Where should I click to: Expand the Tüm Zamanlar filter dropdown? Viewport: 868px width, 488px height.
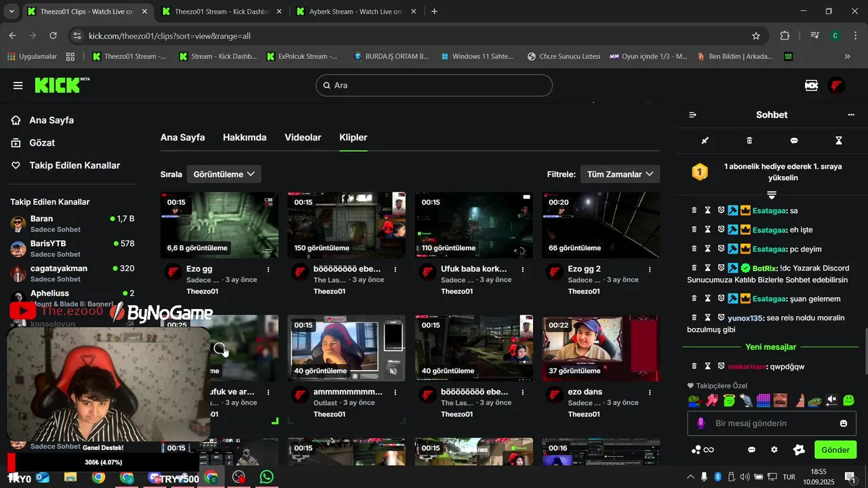coord(620,174)
